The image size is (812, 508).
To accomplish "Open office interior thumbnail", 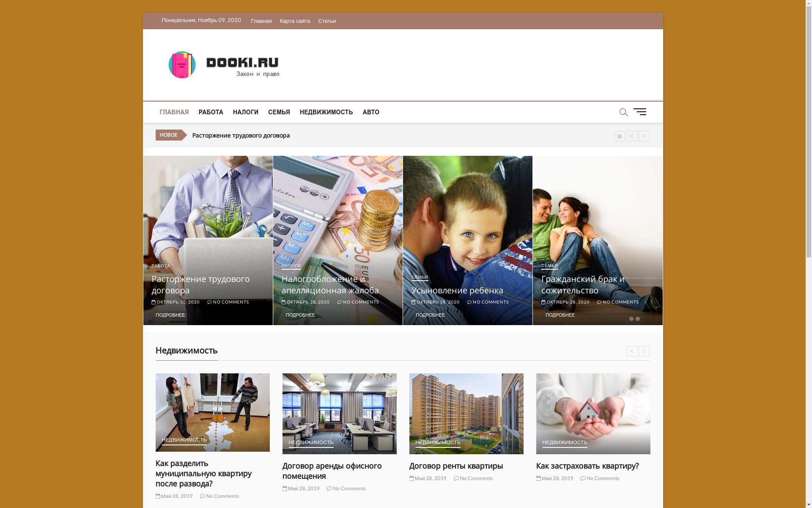I will tap(340, 414).
